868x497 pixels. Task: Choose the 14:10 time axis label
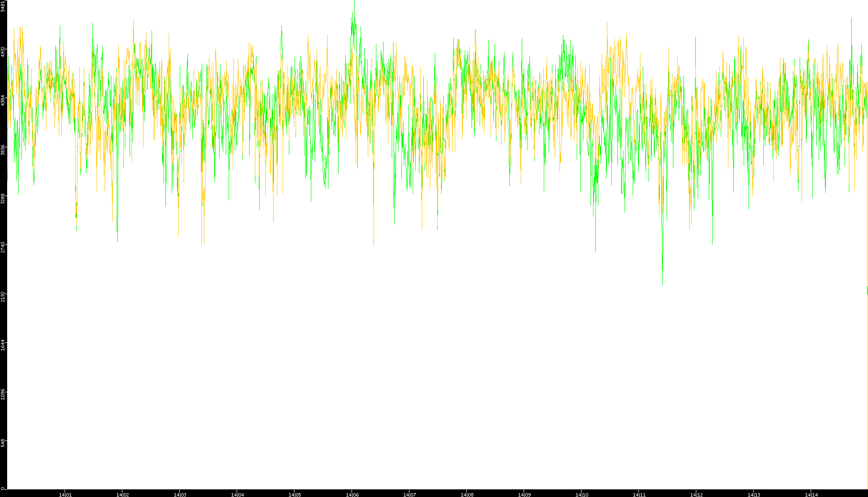click(x=582, y=495)
